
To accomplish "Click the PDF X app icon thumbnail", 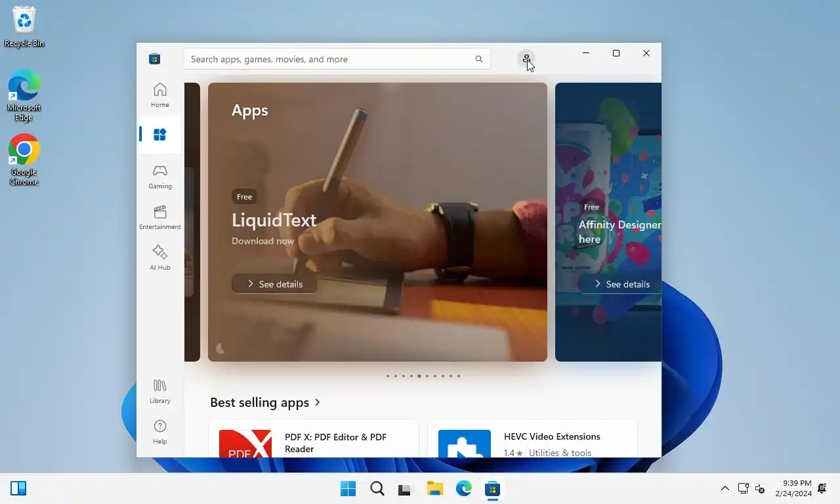I will [245, 444].
